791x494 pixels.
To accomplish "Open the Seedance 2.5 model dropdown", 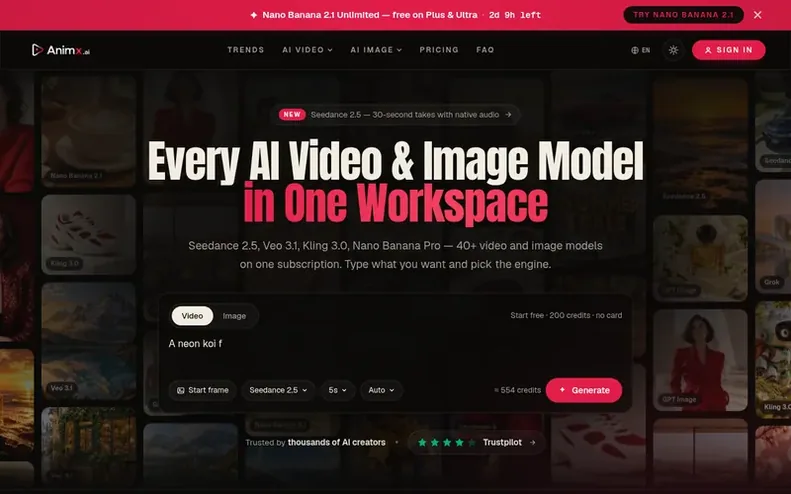I will point(278,390).
